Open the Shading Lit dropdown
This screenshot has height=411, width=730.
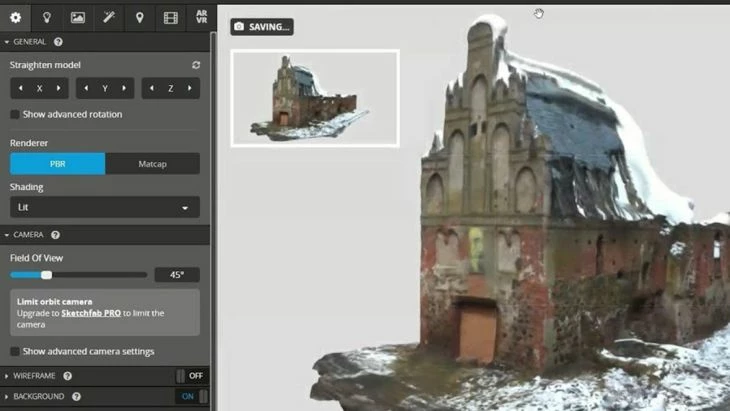point(105,207)
